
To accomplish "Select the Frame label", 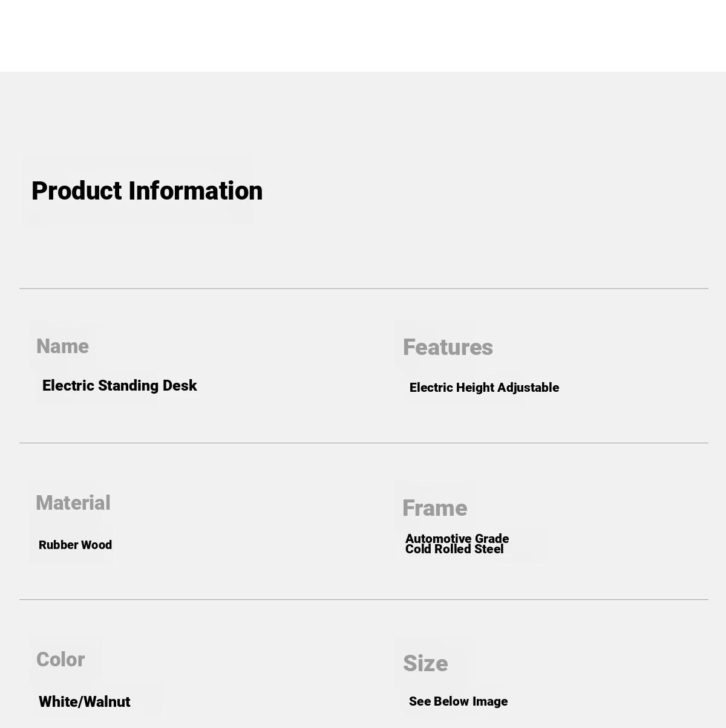I will 434,509.
